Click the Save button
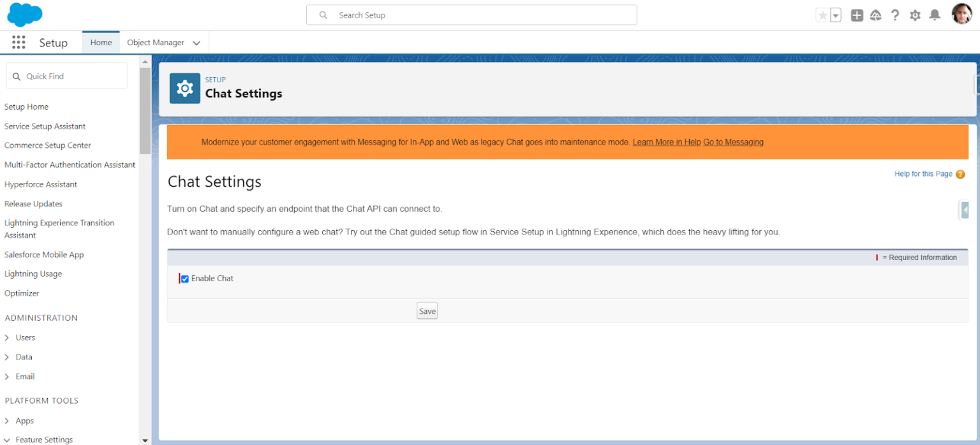Viewport: 980px width, 445px height. (427, 310)
